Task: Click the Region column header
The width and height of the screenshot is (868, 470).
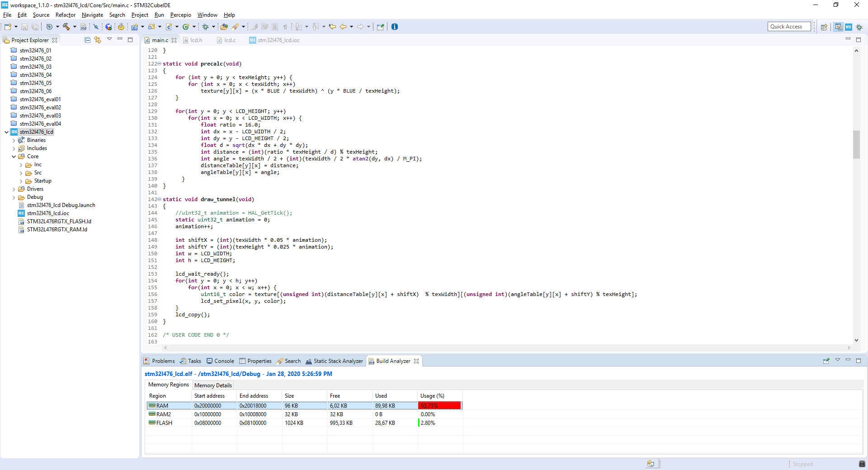Action: click(169, 396)
